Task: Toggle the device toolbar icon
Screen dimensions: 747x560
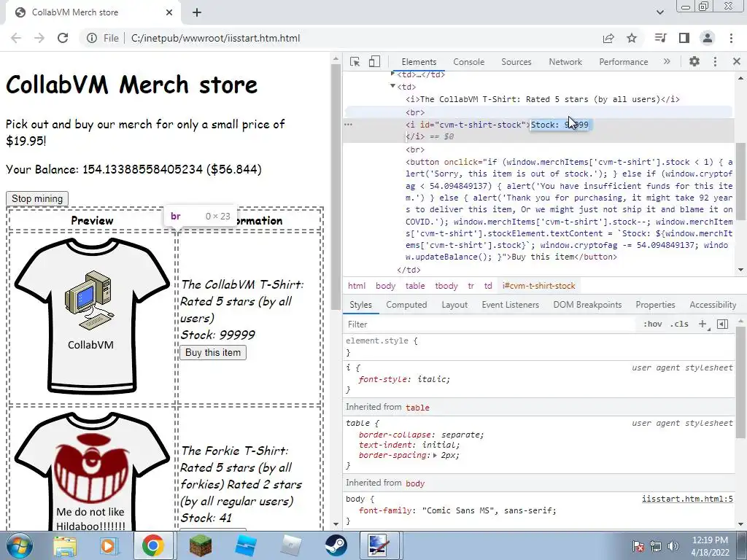Action: tap(374, 61)
